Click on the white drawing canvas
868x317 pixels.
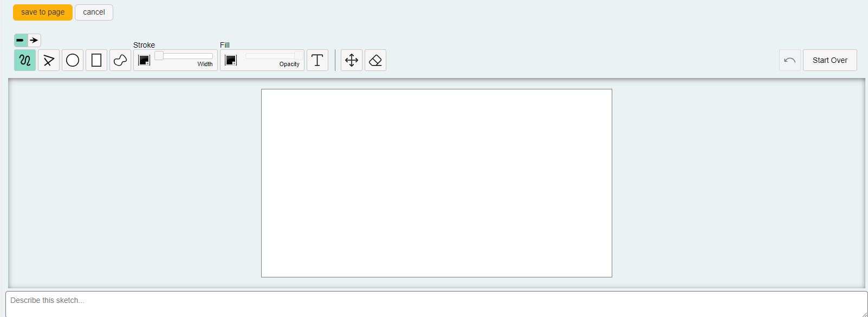click(436, 183)
